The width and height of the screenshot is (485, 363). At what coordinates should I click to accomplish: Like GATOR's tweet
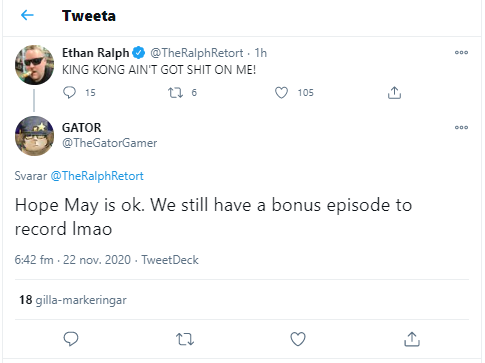(298, 339)
